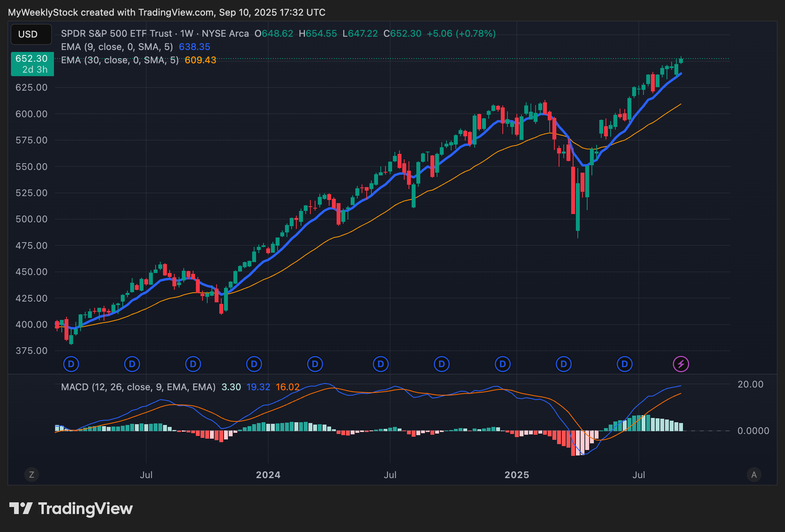Click the leftmost dividend D marker
Image resolution: width=785 pixels, height=532 pixels.
pos(71,364)
